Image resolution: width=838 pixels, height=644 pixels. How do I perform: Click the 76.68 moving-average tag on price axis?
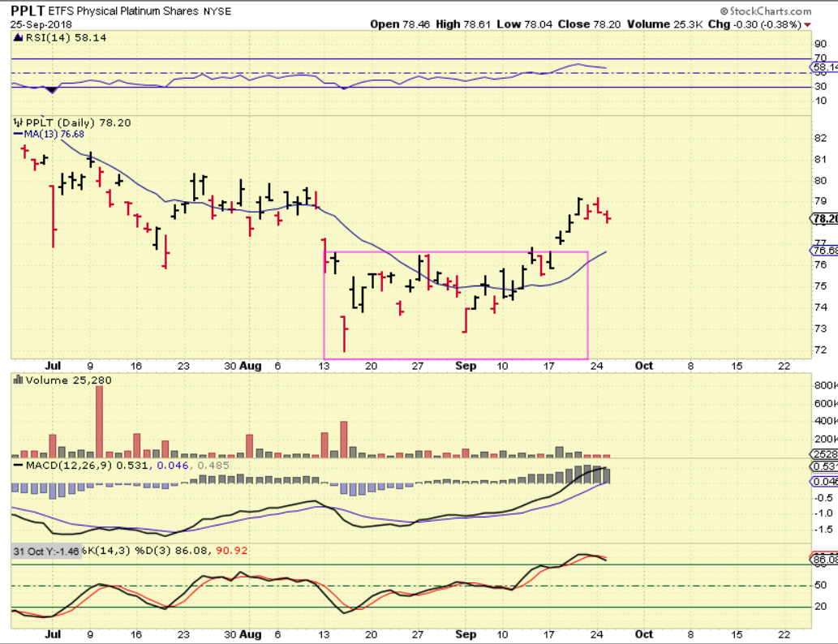point(825,251)
